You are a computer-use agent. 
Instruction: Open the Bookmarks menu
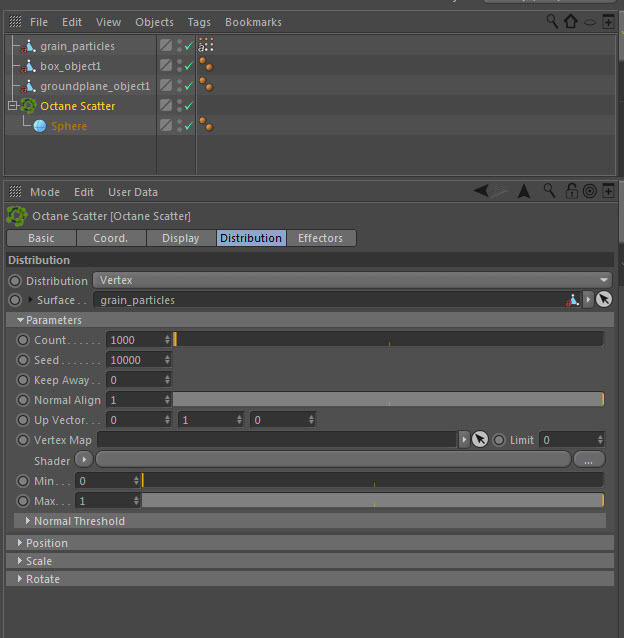(x=253, y=22)
